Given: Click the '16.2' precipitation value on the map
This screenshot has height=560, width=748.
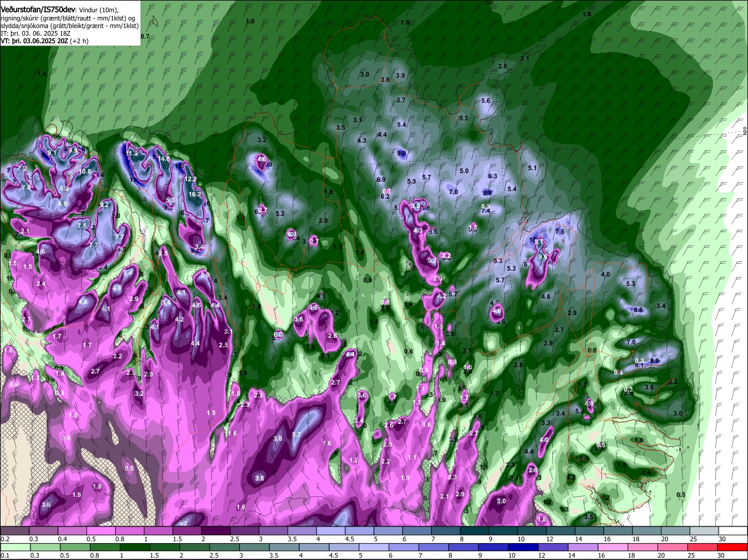Looking at the screenshot, I should click(195, 194).
